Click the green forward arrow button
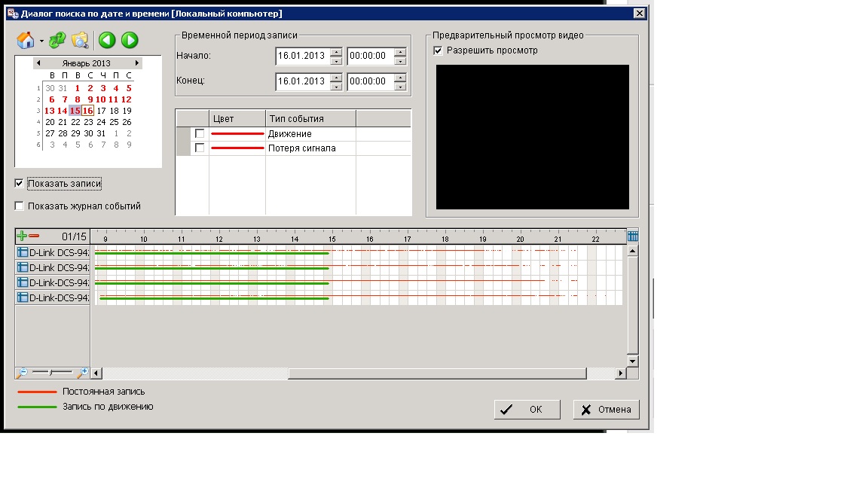The image size is (868, 488). point(130,41)
